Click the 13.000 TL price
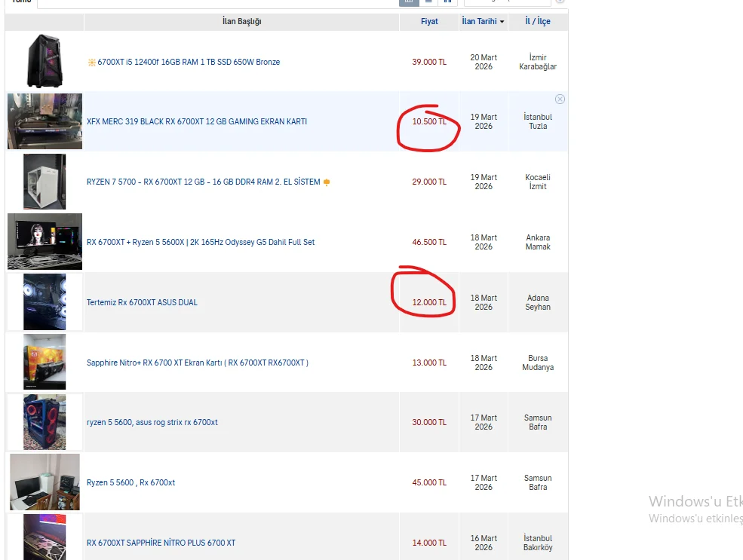 pos(429,363)
